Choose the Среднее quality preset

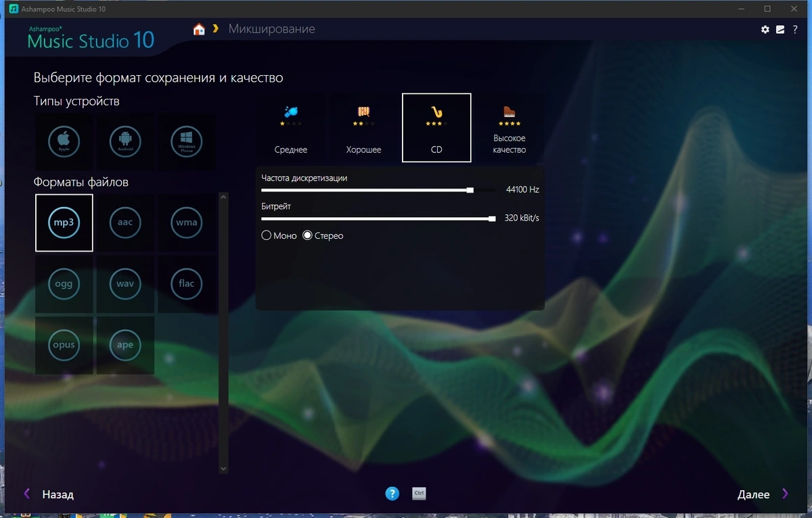tap(291, 128)
